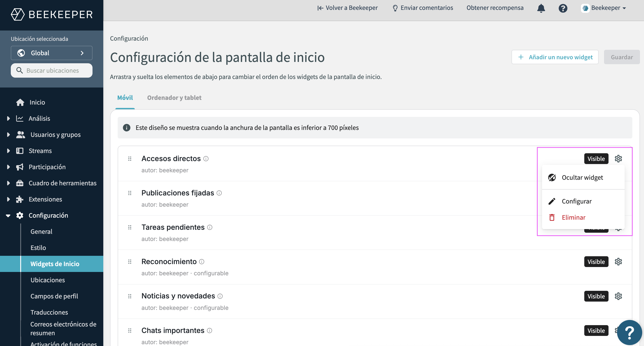Screen dimensions: 644x346
Task: Open Inicio in the sidebar
Action: tap(37, 102)
